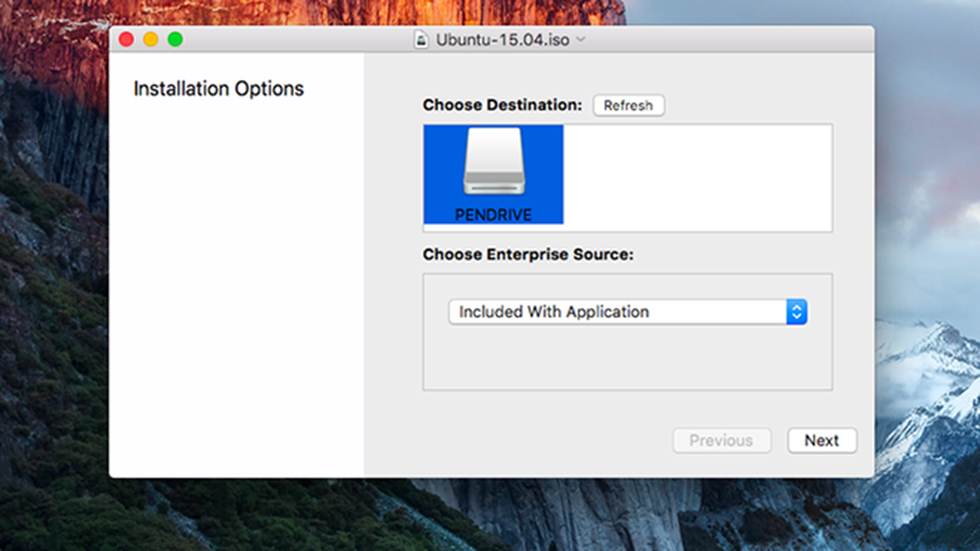Close the window with the red button

[x=127, y=39]
